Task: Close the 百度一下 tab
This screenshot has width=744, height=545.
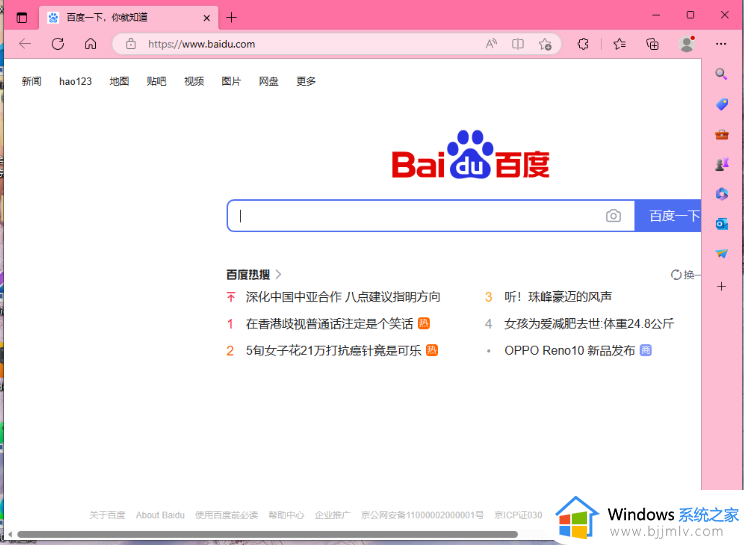Action: [206, 18]
